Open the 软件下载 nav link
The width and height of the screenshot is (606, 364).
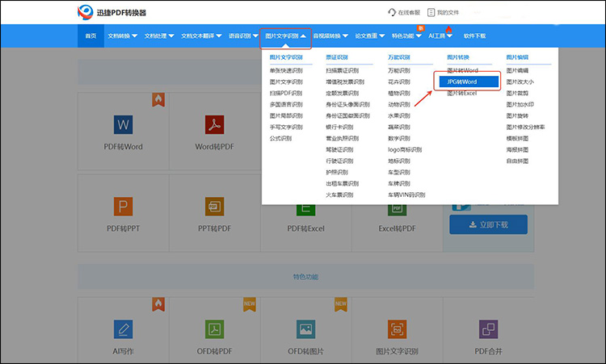click(474, 36)
